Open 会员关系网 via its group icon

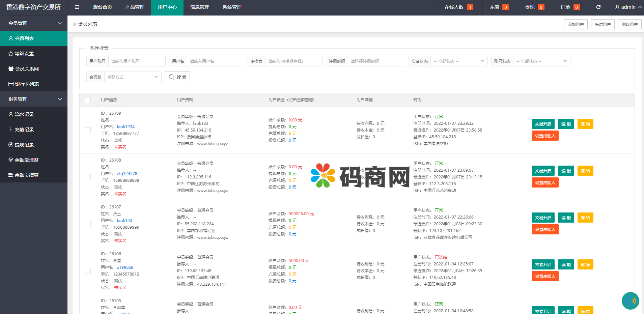pos(11,69)
